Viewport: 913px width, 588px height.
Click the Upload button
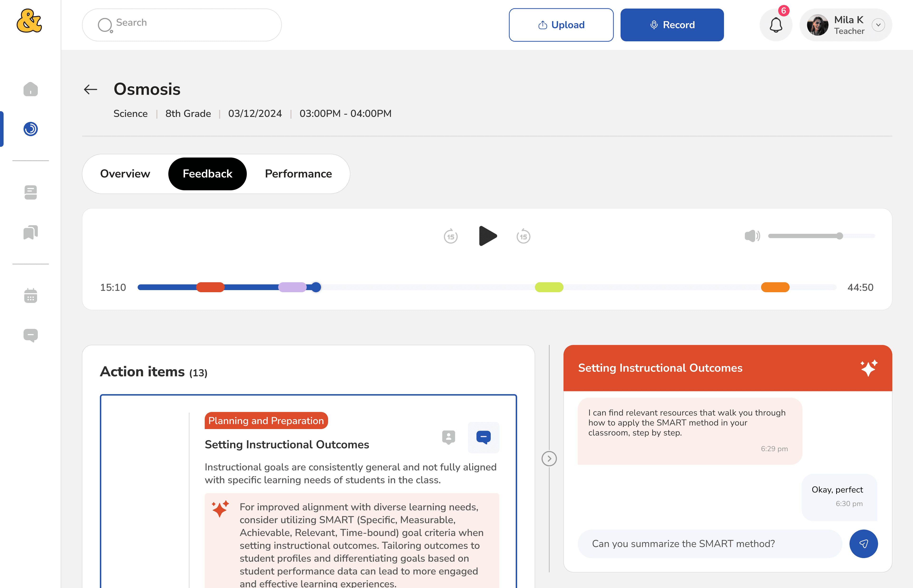pyautogui.click(x=561, y=25)
